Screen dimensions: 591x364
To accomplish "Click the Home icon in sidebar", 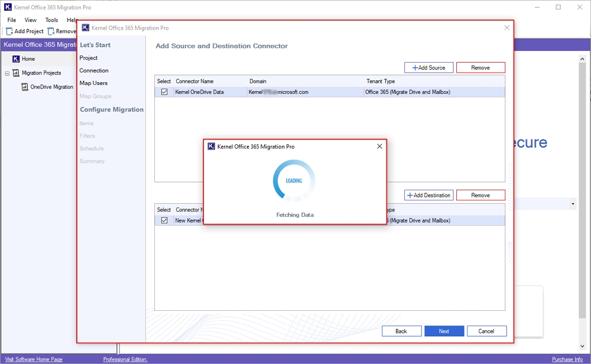I will (x=16, y=59).
